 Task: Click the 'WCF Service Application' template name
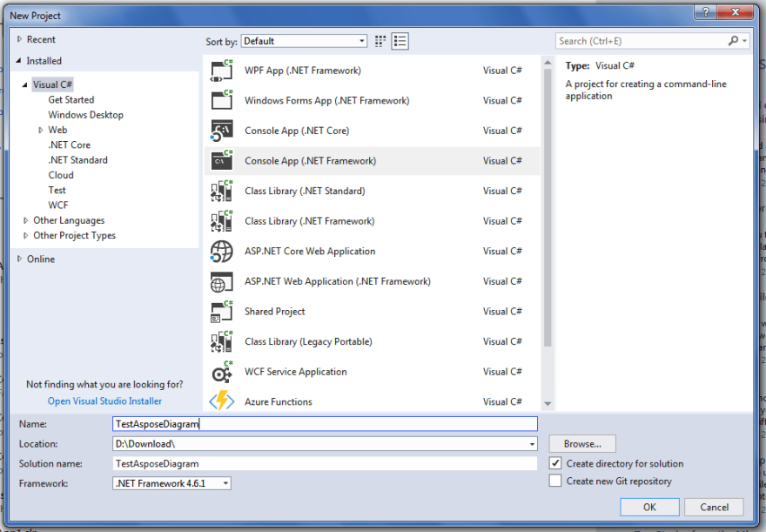[x=296, y=372]
